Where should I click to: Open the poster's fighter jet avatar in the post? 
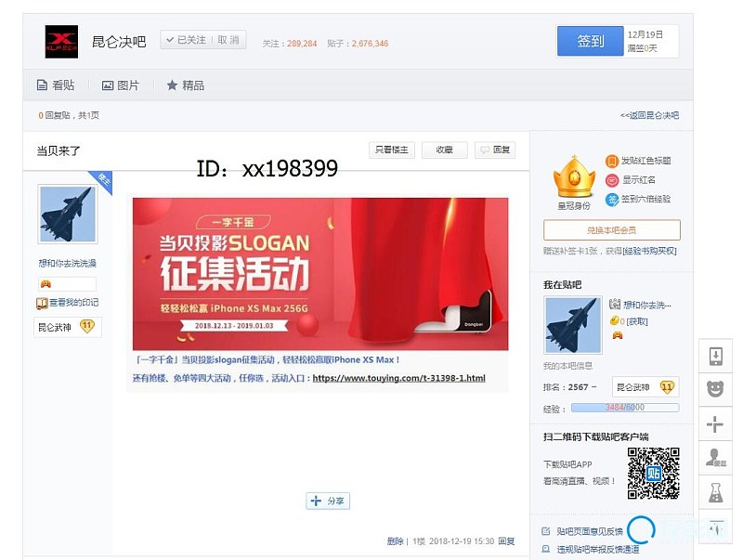tap(68, 215)
